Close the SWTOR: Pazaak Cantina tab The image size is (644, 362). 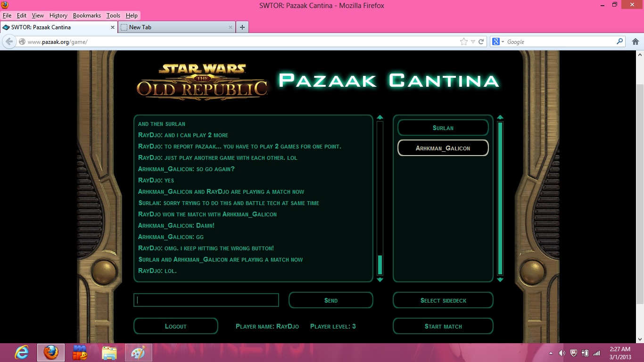[113, 27]
